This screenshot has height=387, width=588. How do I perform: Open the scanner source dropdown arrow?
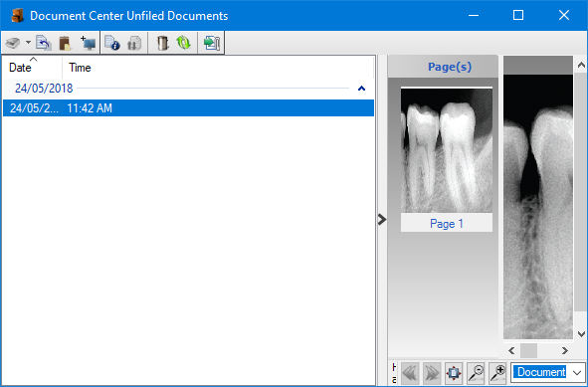28,43
